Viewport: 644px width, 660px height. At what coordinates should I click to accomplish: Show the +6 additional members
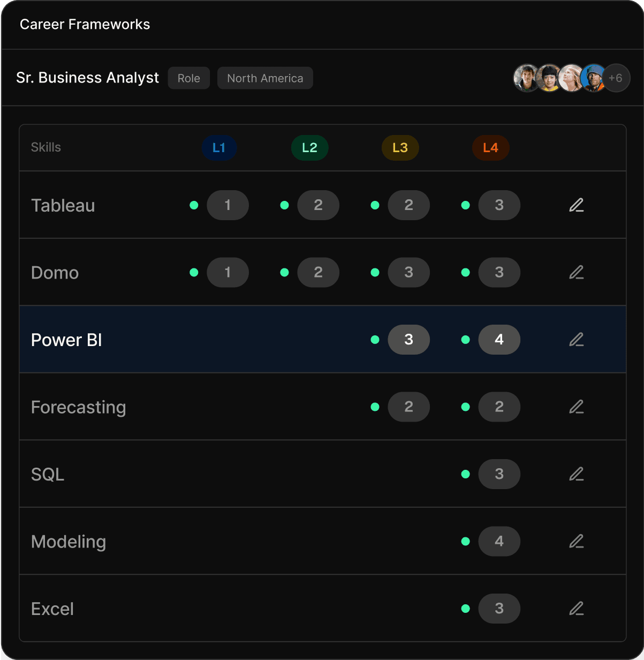[x=616, y=78]
